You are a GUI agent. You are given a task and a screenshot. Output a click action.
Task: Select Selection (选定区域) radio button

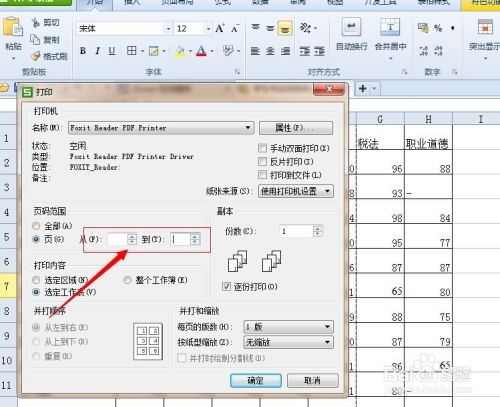click(36, 280)
